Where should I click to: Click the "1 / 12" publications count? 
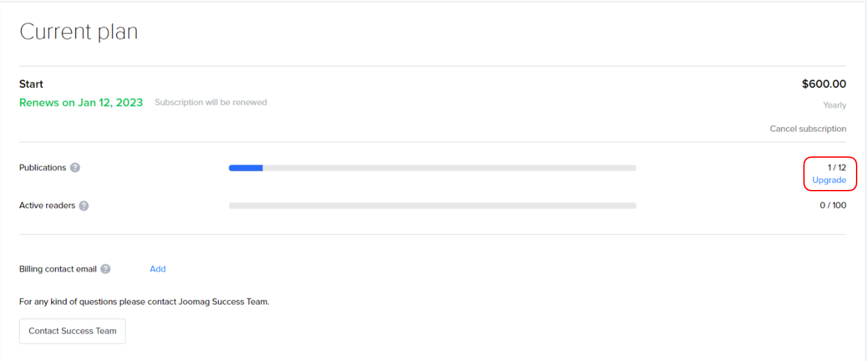pyautogui.click(x=836, y=168)
